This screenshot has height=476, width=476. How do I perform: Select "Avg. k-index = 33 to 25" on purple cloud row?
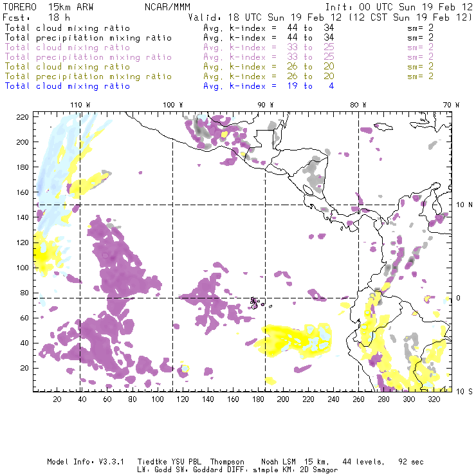269,48
